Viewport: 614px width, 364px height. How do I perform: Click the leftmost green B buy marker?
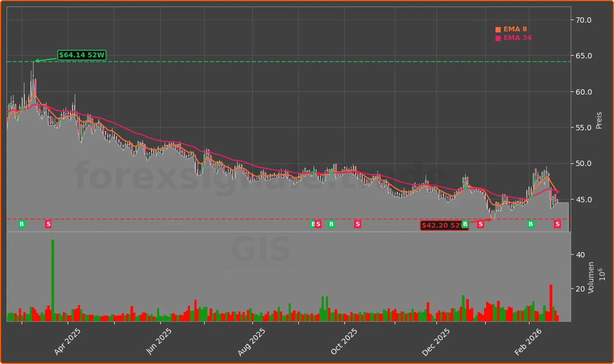tap(22, 224)
